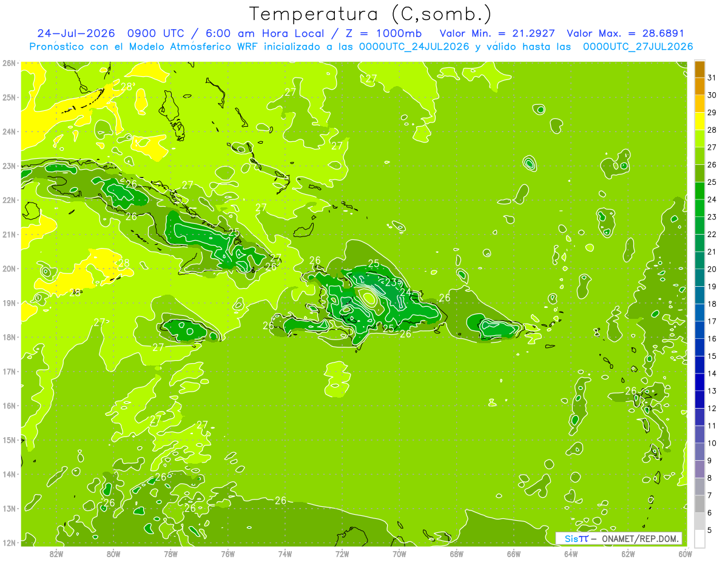728x562 pixels.
Task: Click the longitude axis label "80W"
Action: click(113, 554)
